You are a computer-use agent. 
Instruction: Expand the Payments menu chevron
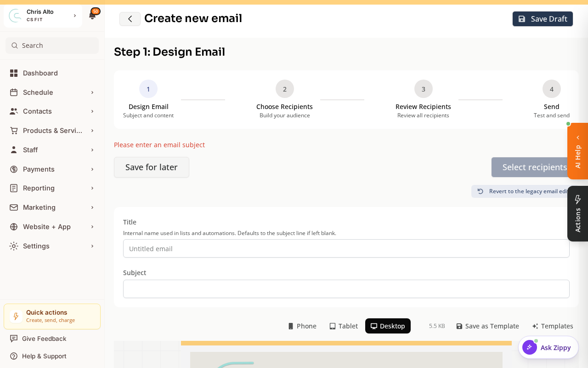pos(92,169)
